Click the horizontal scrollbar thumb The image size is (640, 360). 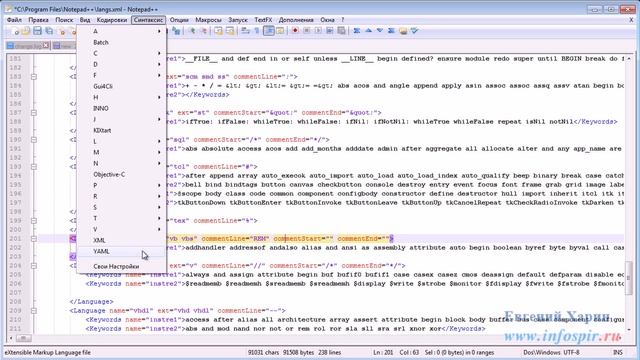pyautogui.click(x=23, y=338)
